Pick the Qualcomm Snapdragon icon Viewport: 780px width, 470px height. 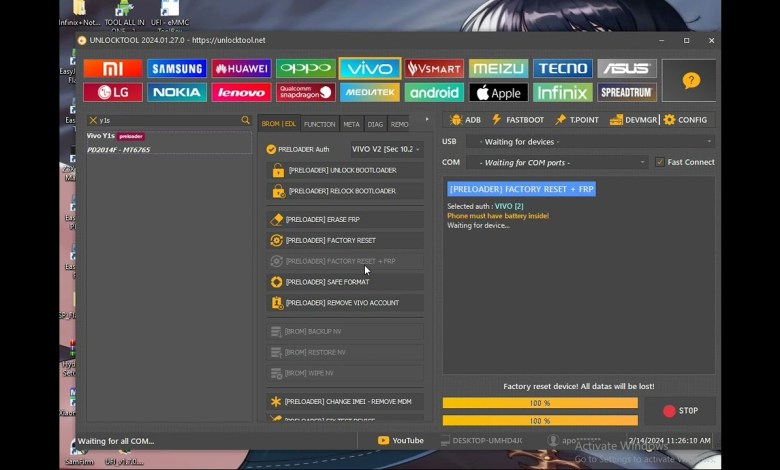tap(305, 93)
